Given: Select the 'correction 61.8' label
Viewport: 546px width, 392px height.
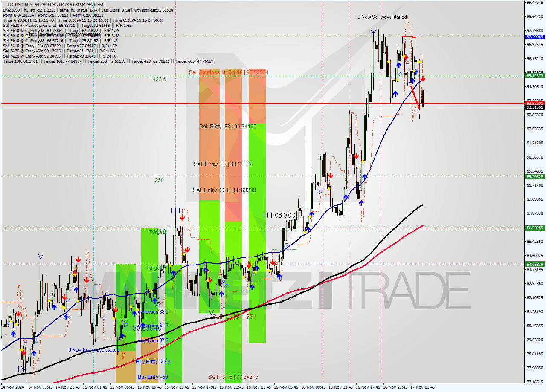Looking at the screenshot, I should point(153,326).
